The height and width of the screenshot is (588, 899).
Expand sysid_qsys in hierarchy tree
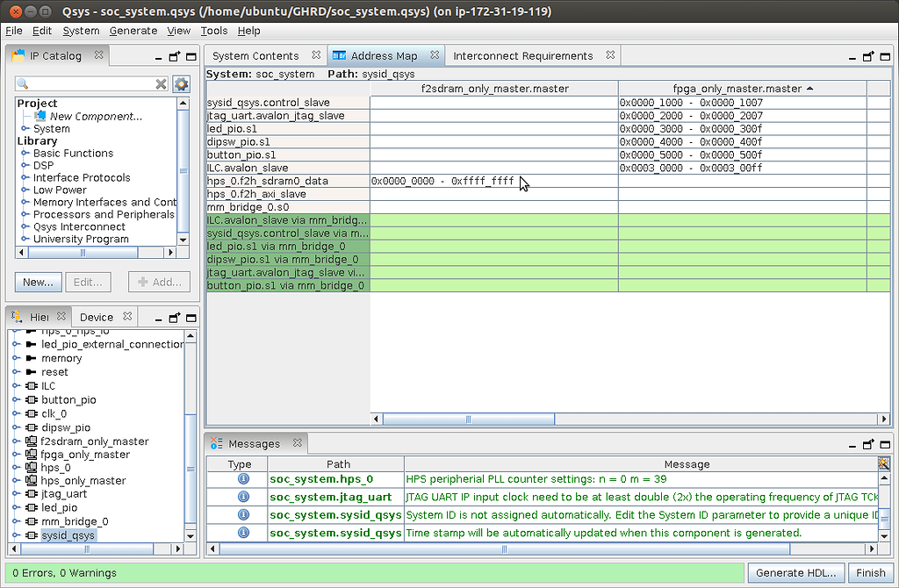coord(16,535)
